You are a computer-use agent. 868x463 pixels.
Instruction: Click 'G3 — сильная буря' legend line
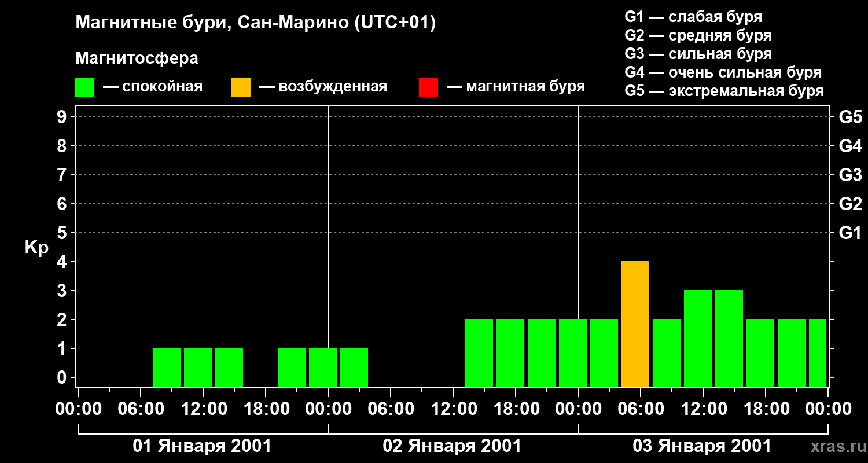point(698,54)
